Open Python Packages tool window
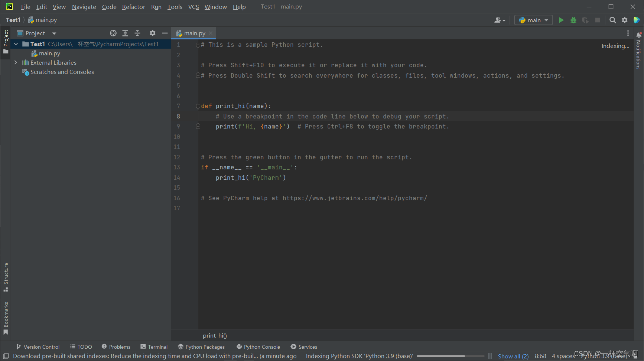The height and width of the screenshot is (361, 644). click(x=201, y=347)
